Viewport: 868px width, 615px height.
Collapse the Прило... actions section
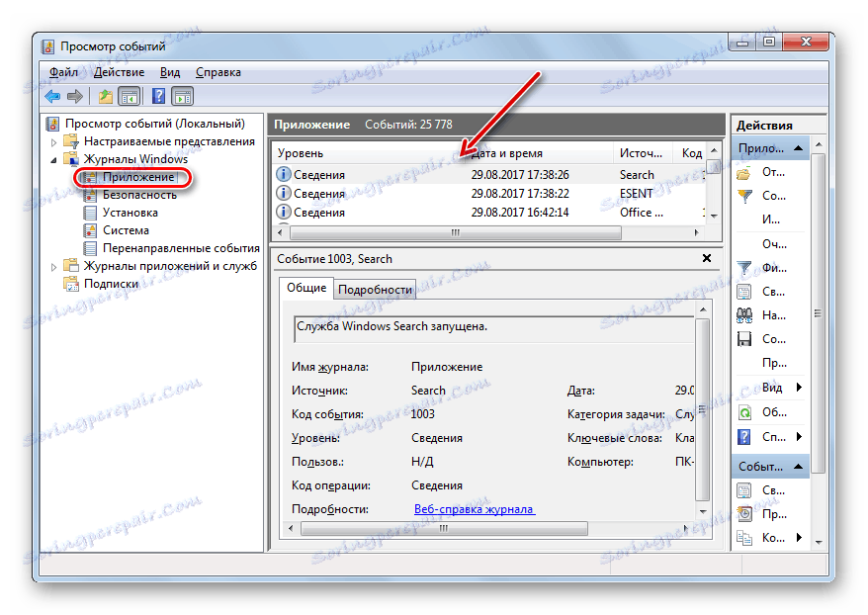click(798, 148)
